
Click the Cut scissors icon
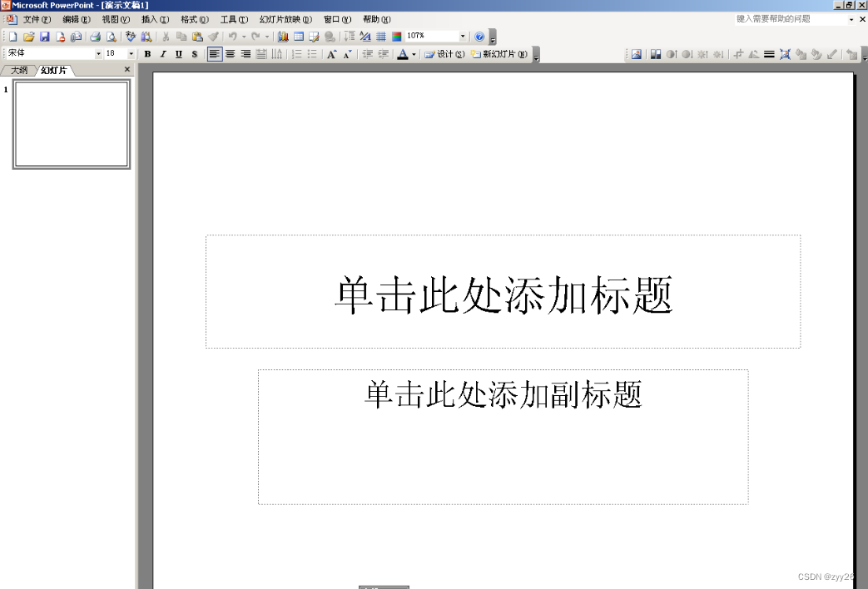point(166,37)
